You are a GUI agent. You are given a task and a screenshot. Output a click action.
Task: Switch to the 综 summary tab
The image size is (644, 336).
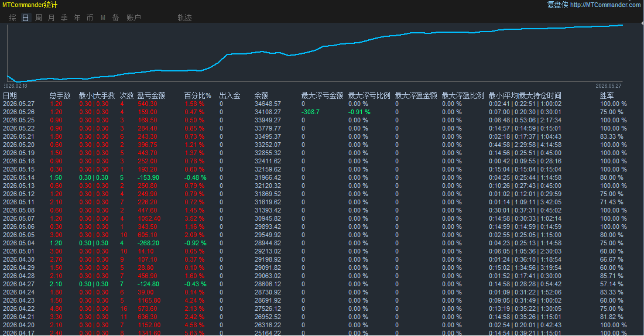coord(13,18)
